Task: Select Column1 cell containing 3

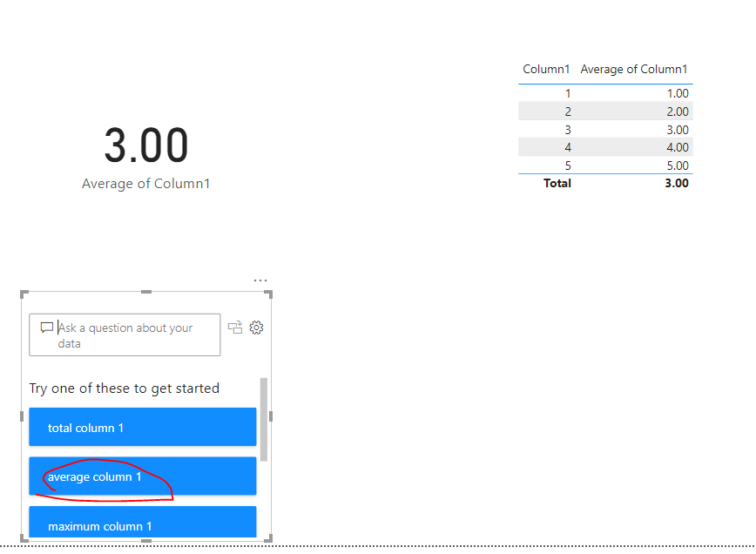Action: tap(568, 130)
